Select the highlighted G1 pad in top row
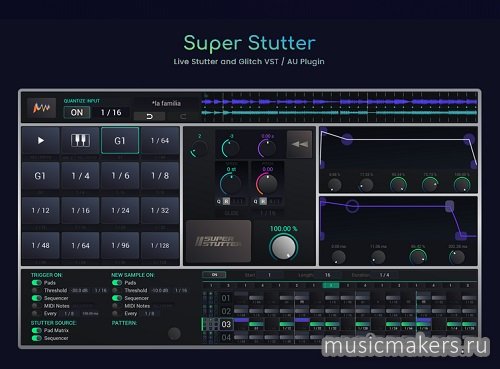 [x=120, y=140]
